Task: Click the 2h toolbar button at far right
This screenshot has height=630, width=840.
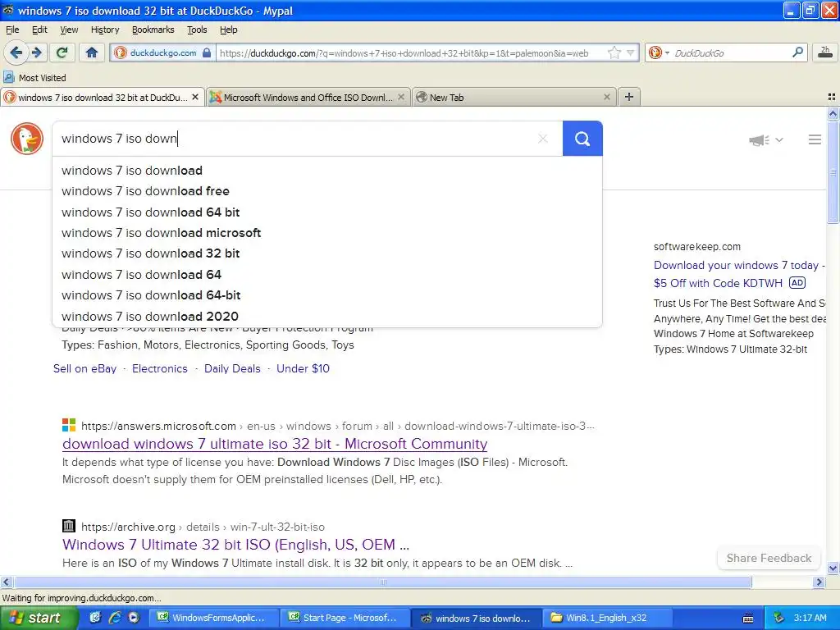Action: pos(825,52)
